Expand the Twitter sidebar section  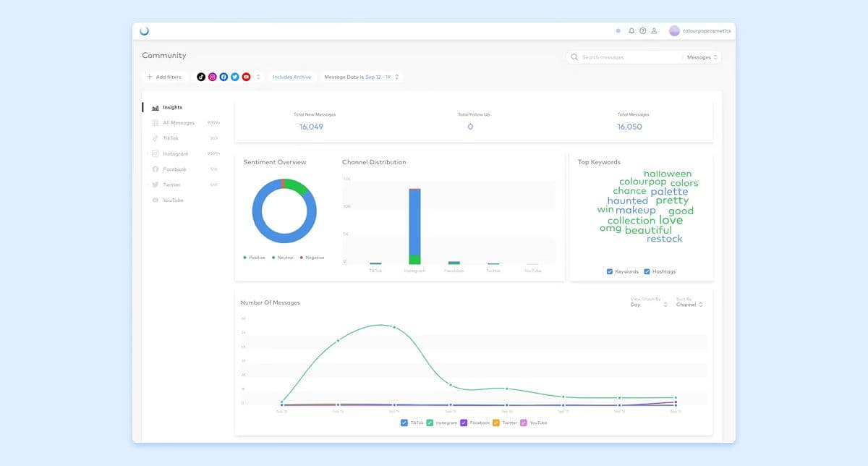(147, 185)
